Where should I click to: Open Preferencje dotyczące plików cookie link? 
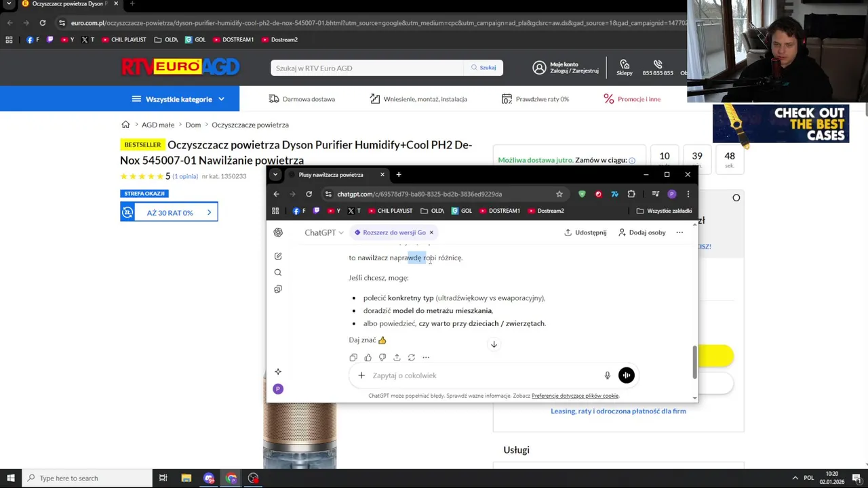(575, 396)
